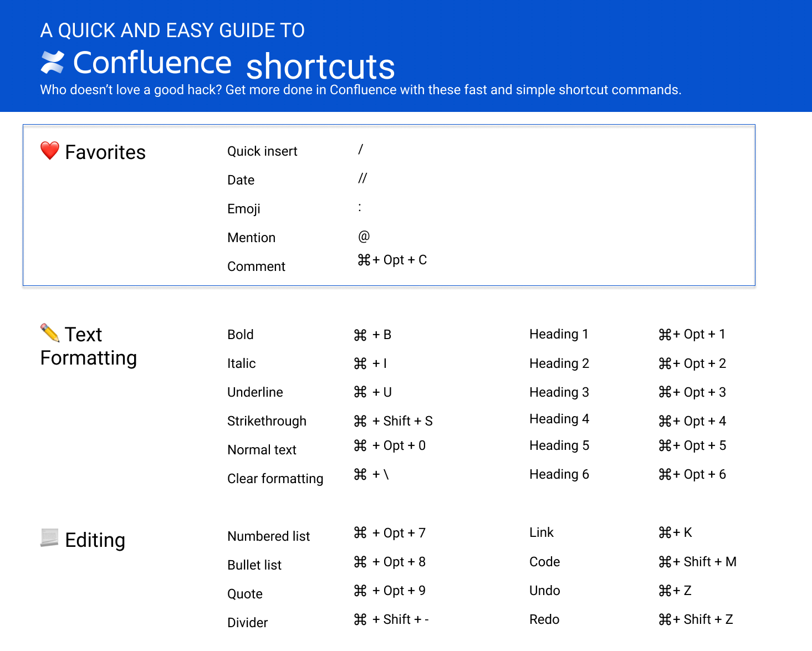Click the command symbol for Heading 1
This screenshot has height=651, width=812.
[665, 335]
